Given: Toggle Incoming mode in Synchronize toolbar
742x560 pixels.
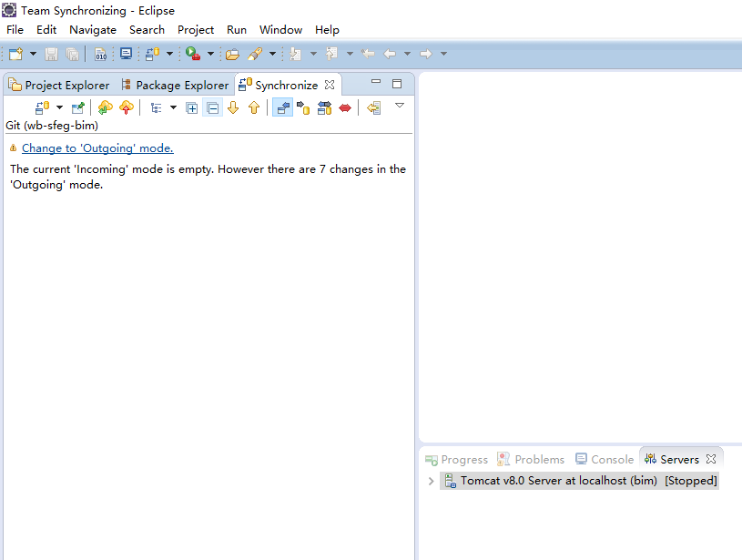Looking at the screenshot, I should click(282, 108).
